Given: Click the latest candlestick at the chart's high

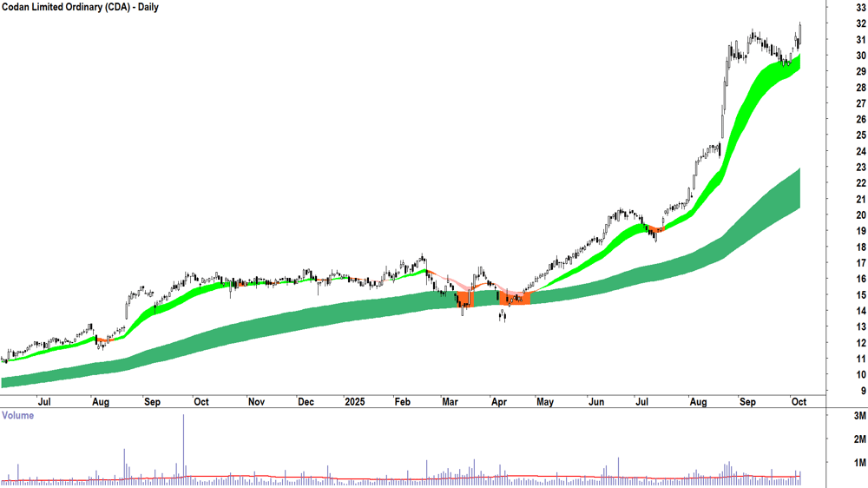Looking at the screenshot, I should pos(800,33).
